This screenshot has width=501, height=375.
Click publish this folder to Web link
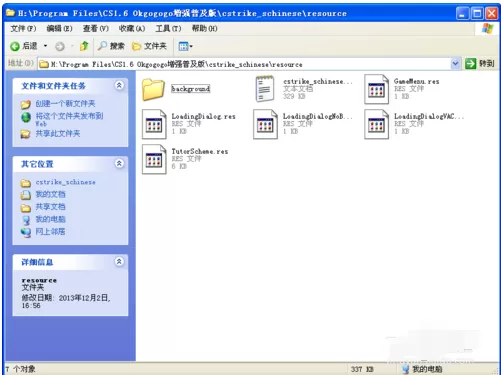pyautogui.click(x=69, y=119)
